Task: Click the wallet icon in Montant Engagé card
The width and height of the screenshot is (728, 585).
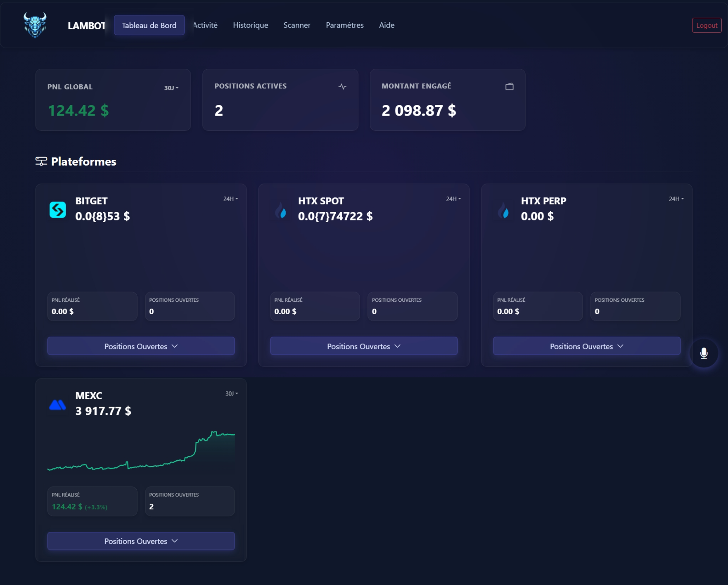Action: point(510,86)
